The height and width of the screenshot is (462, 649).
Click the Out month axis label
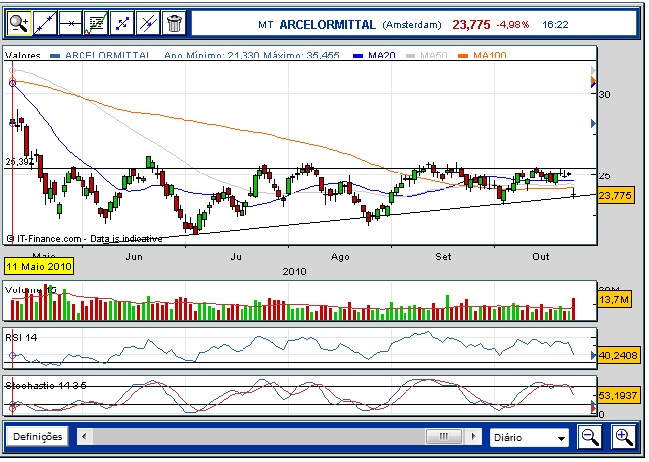click(x=541, y=257)
